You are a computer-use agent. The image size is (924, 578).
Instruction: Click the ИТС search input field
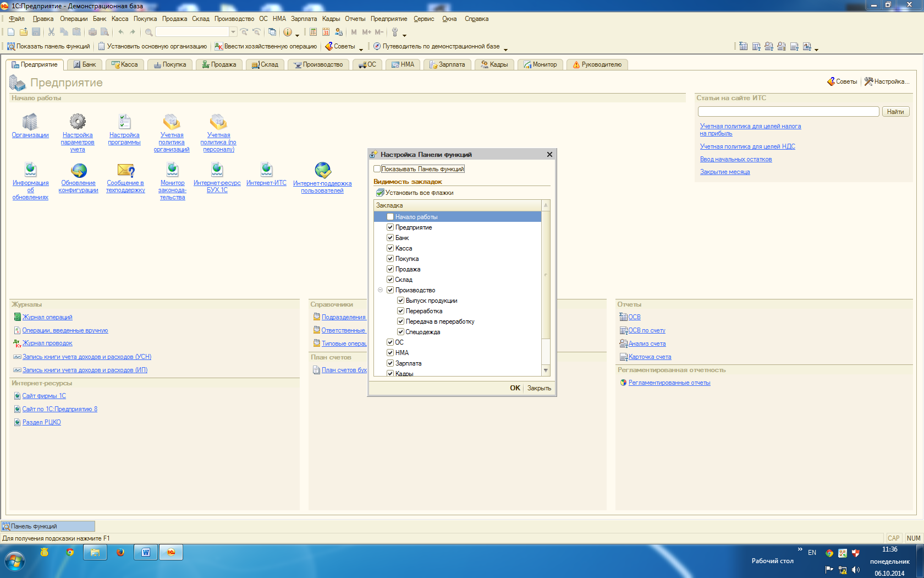point(789,112)
